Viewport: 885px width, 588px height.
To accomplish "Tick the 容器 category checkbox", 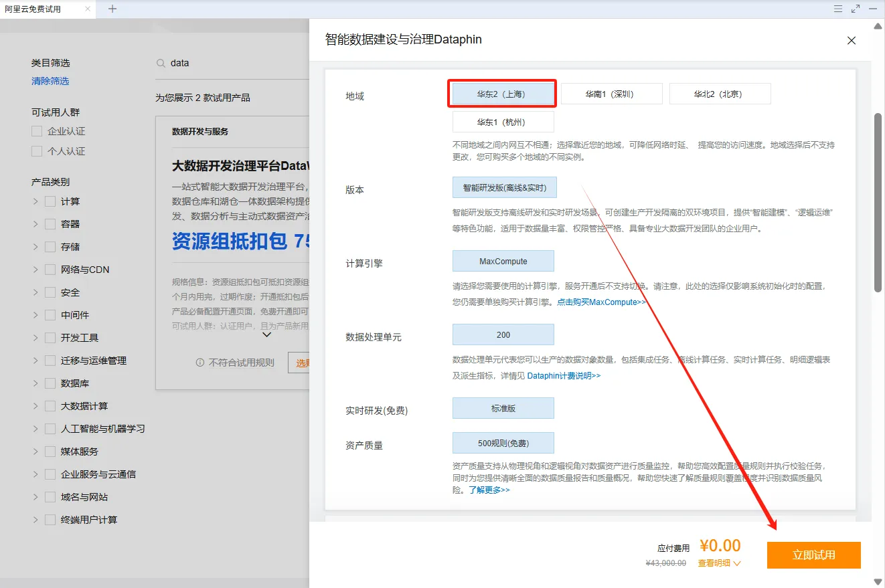I will pos(50,224).
